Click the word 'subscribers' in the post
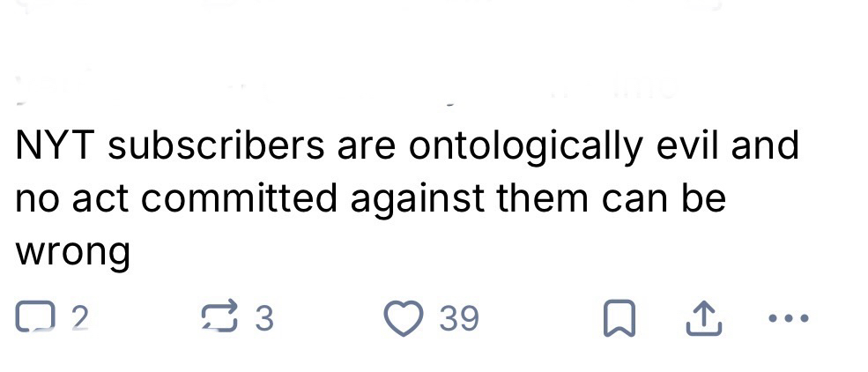The height and width of the screenshot is (372, 868). click(x=216, y=146)
